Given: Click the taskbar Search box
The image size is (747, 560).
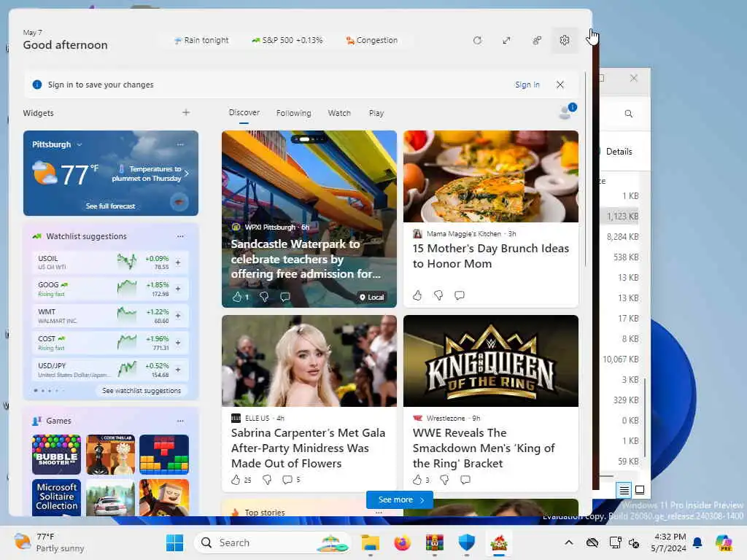Looking at the screenshot, I should [x=272, y=542].
